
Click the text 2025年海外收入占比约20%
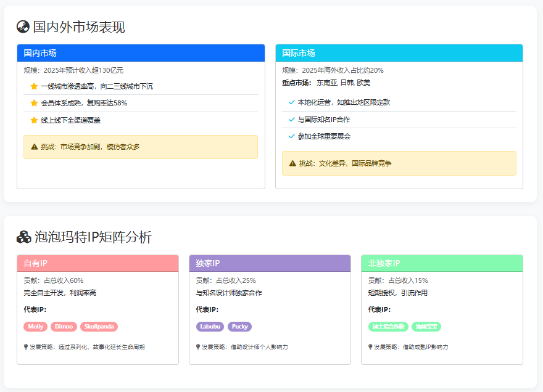pyautogui.click(x=343, y=70)
